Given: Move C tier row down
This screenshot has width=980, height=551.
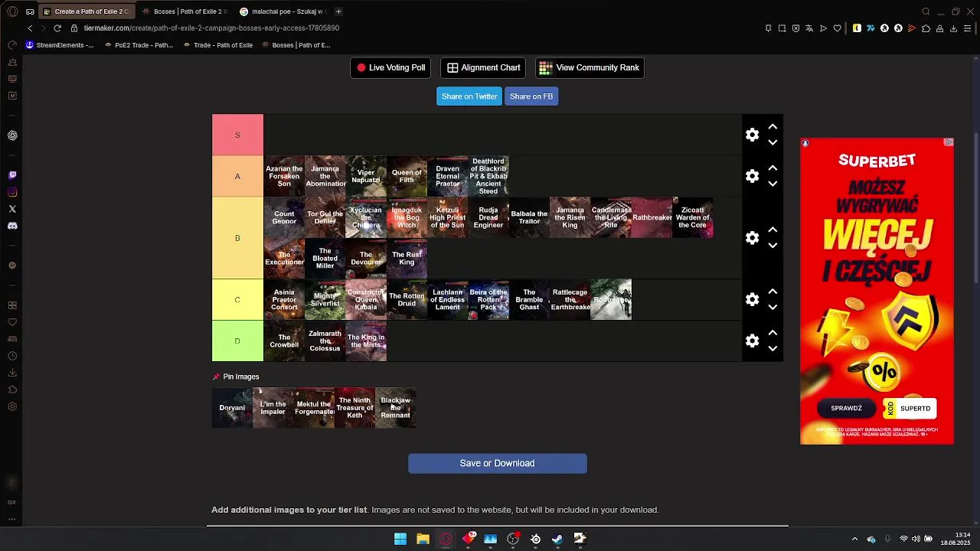Looking at the screenshot, I should (x=773, y=308).
